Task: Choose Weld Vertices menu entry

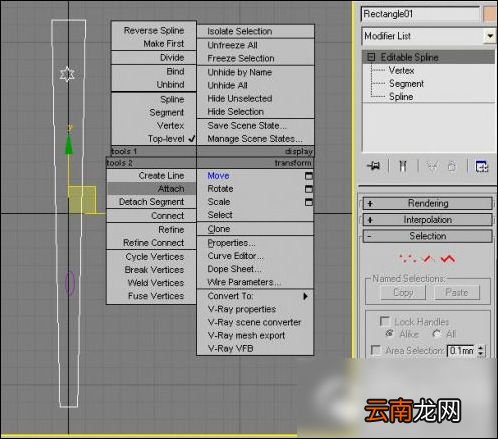Action: (x=151, y=283)
